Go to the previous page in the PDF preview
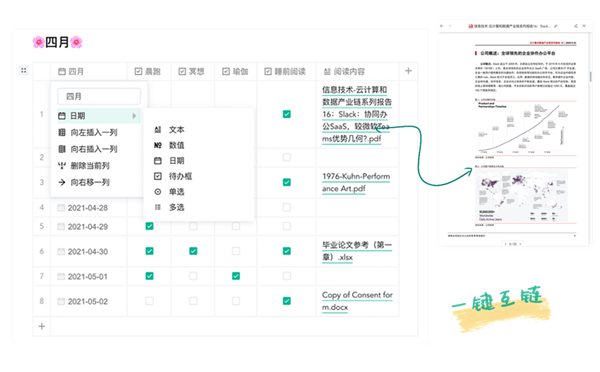The height and width of the screenshot is (372, 600). [x=505, y=244]
